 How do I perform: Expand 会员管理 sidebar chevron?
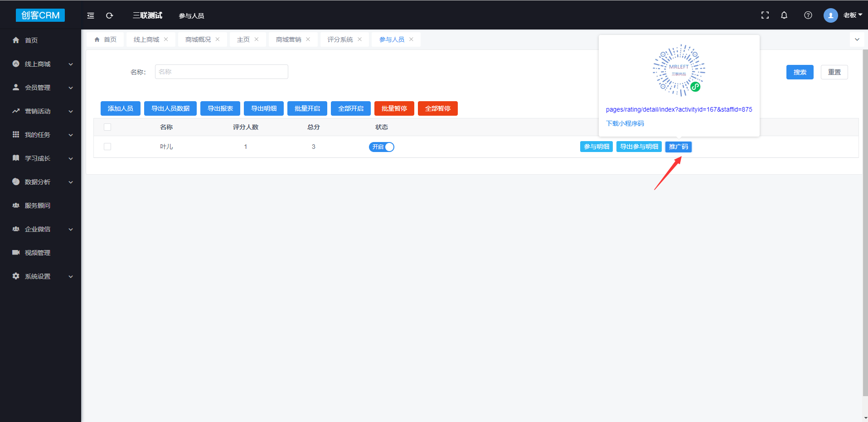click(71, 88)
